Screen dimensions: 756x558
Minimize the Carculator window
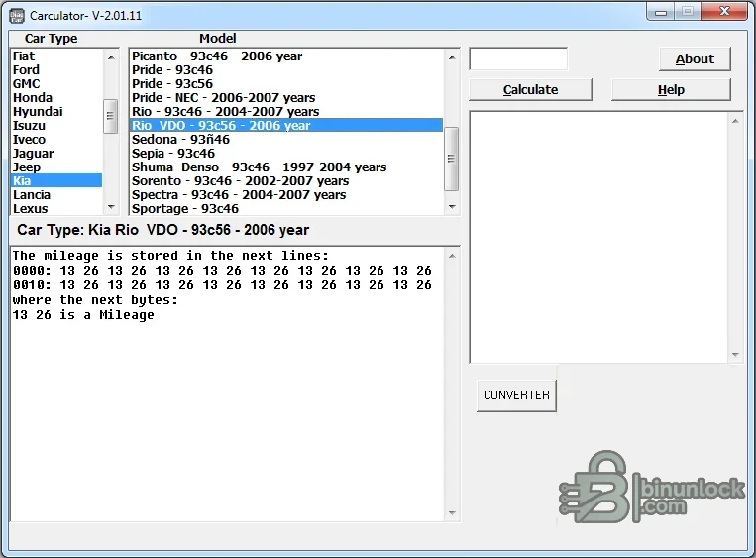[661, 13]
